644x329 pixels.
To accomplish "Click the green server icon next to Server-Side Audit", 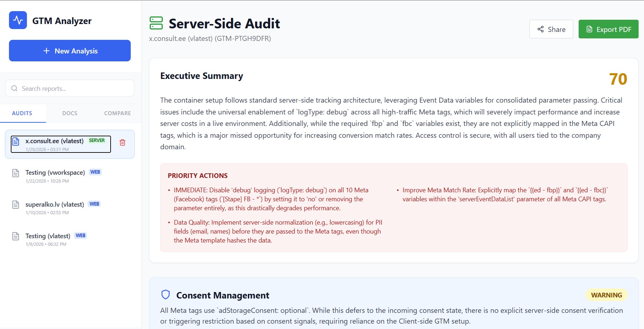I will click(x=156, y=23).
